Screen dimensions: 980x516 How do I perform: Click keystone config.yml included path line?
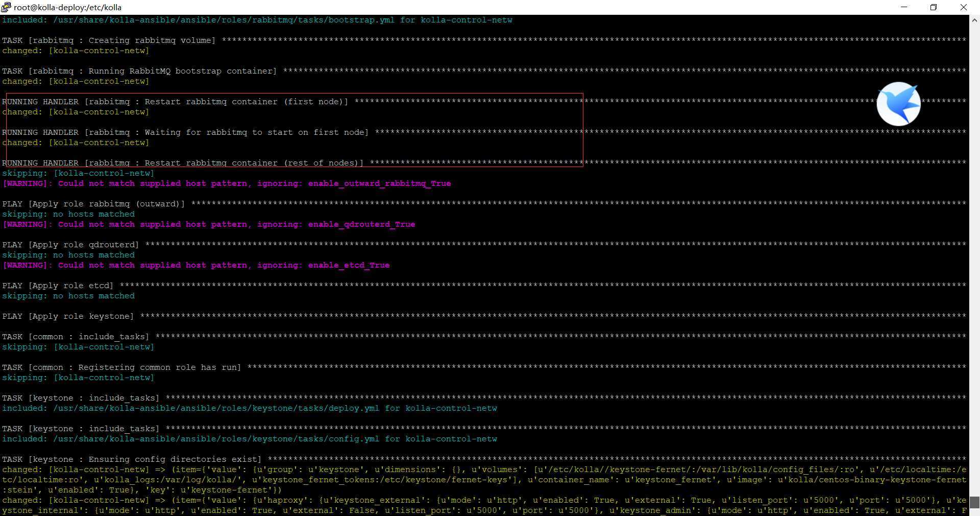point(250,439)
